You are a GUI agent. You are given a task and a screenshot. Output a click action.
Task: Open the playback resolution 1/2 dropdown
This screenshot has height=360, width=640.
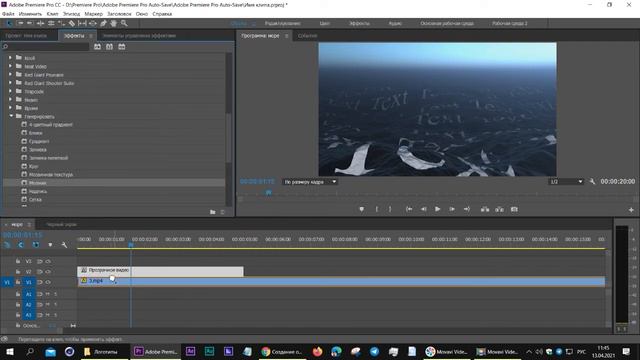point(566,182)
